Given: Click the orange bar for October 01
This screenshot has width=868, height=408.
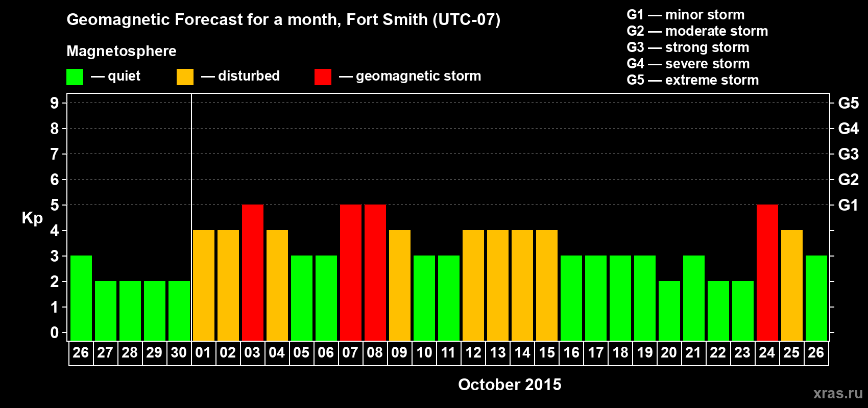Looking at the screenshot, I should (204, 285).
